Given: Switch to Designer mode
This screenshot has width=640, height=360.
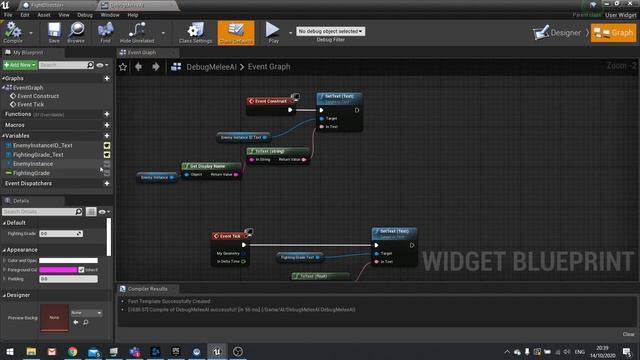Looking at the screenshot, I should pos(558,33).
